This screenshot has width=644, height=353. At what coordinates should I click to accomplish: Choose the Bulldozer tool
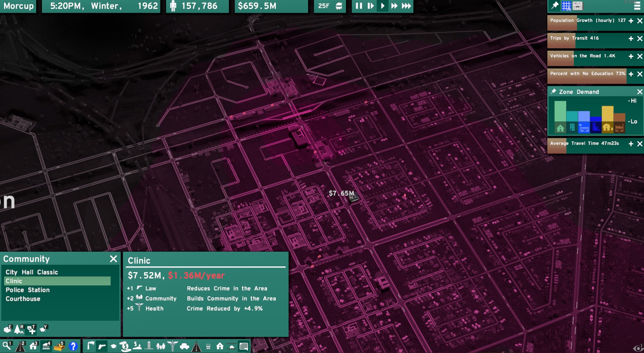[x=59, y=346]
